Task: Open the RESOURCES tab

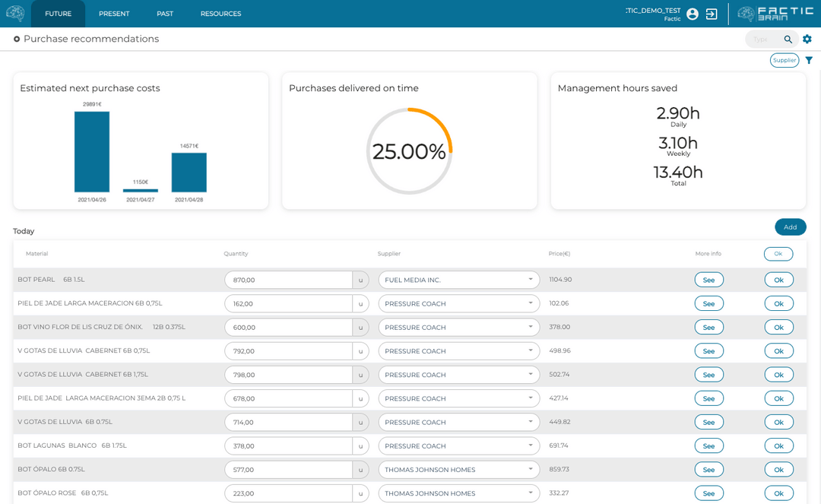Action: [x=220, y=13]
